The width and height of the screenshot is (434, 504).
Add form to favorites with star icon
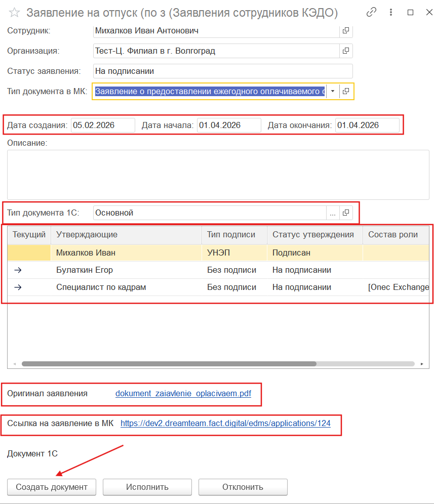coord(15,13)
